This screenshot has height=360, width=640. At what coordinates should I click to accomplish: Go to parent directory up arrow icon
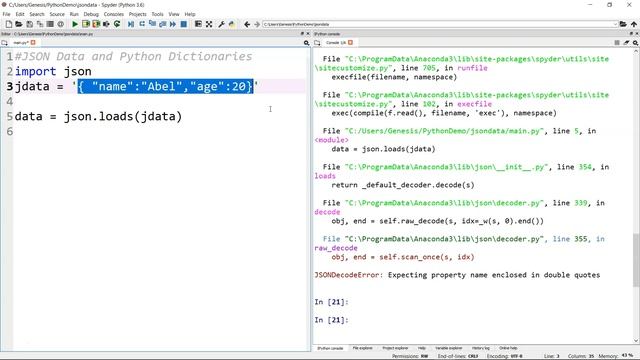point(634,24)
